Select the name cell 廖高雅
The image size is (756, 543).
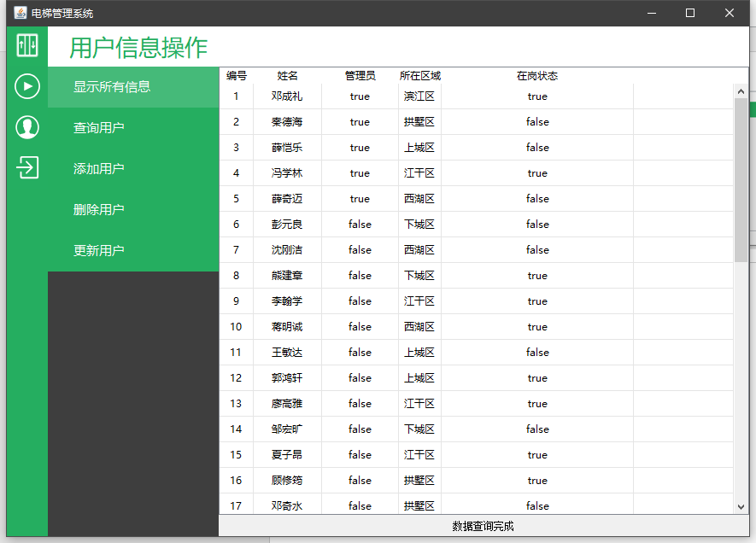click(287, 403)
